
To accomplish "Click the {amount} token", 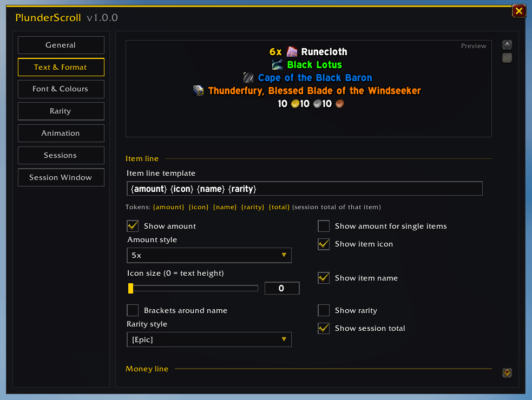I will [x=169, y=207].
